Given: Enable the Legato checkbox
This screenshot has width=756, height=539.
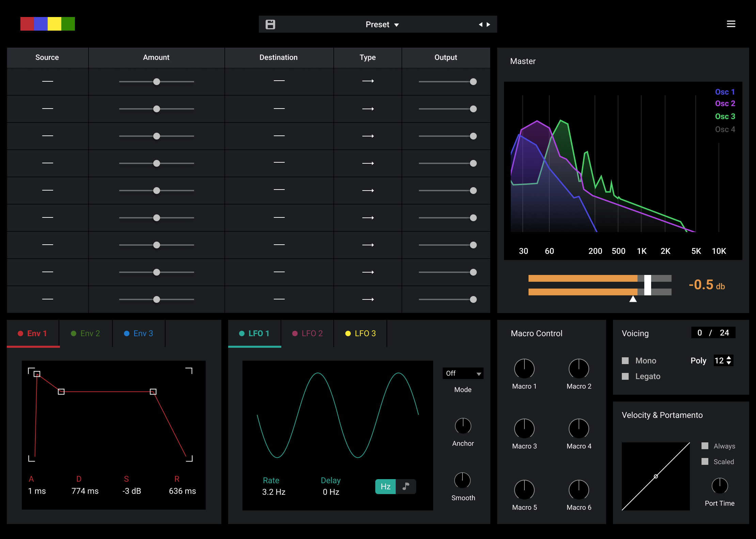Looking at the screenshot, I should 625,376.
